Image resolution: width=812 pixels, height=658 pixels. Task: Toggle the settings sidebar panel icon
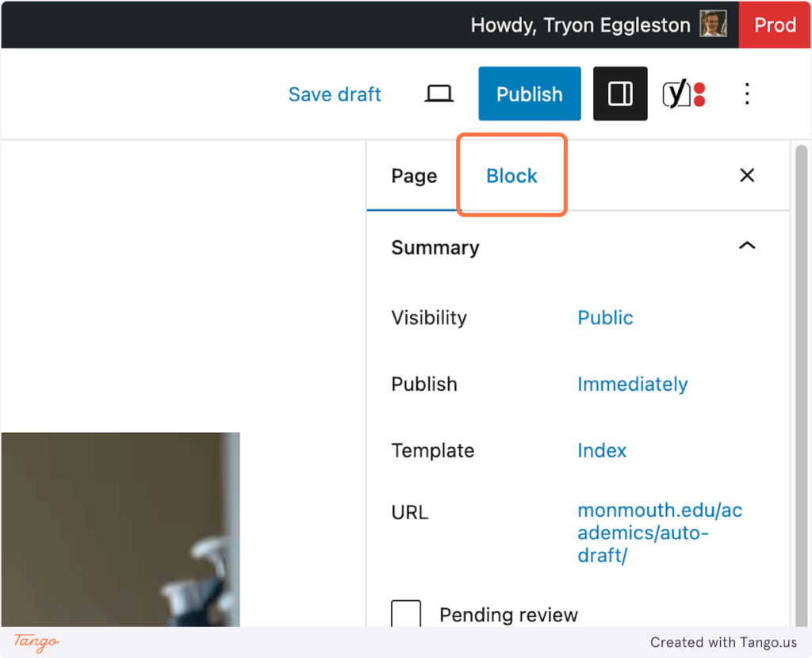(620, 94)
